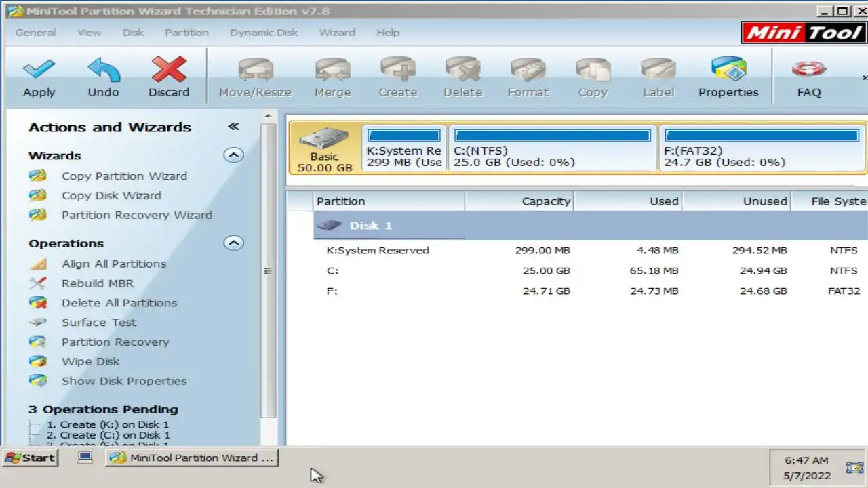Sort by Capacity column header
The height and width of the screenshot is (488, 868).
[519, 201]
